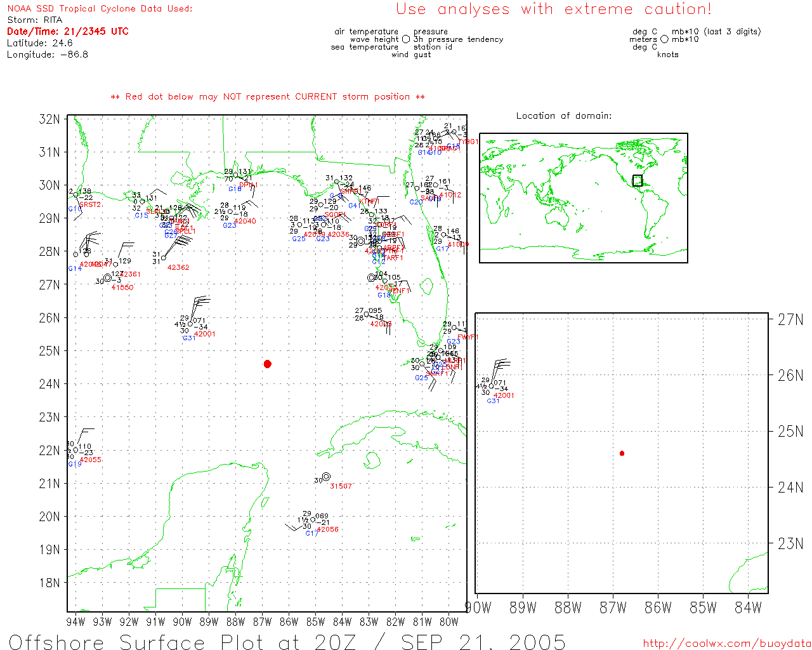Click buoy station 42055 label

click(x=91, y=460)
